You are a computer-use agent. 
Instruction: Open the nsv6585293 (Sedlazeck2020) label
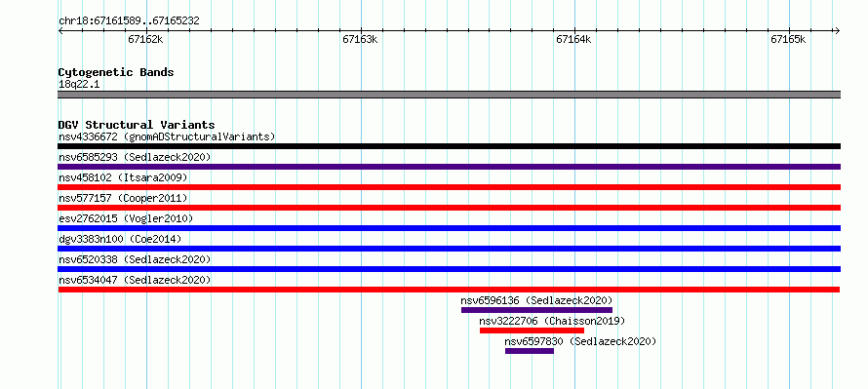[135, 157]
